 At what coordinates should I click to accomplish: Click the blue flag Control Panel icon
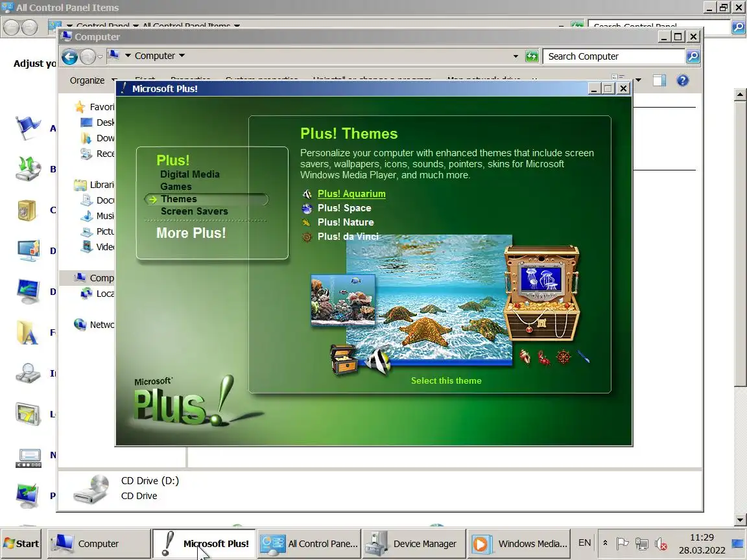(28, 128)
